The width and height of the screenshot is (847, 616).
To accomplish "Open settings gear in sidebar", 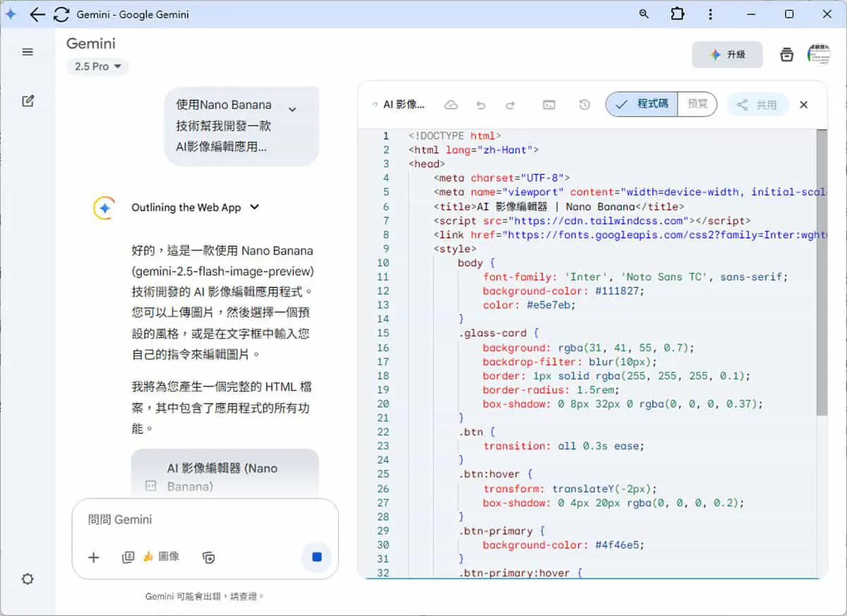I will coord(28,579).
